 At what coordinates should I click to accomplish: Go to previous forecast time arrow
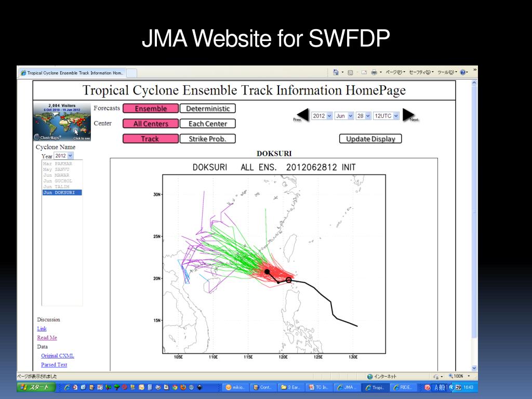pyautogui.click(x=301, y=115)
